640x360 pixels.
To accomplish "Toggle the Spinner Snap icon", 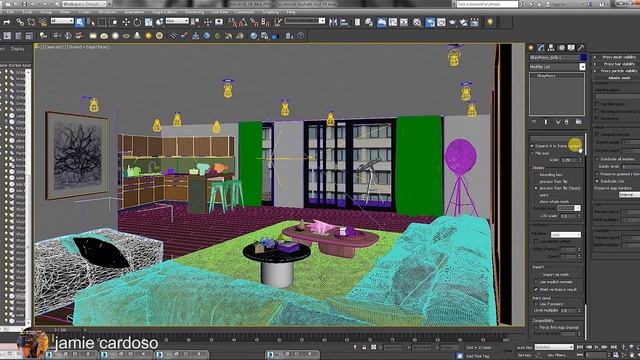I will (x=266, y=22).
